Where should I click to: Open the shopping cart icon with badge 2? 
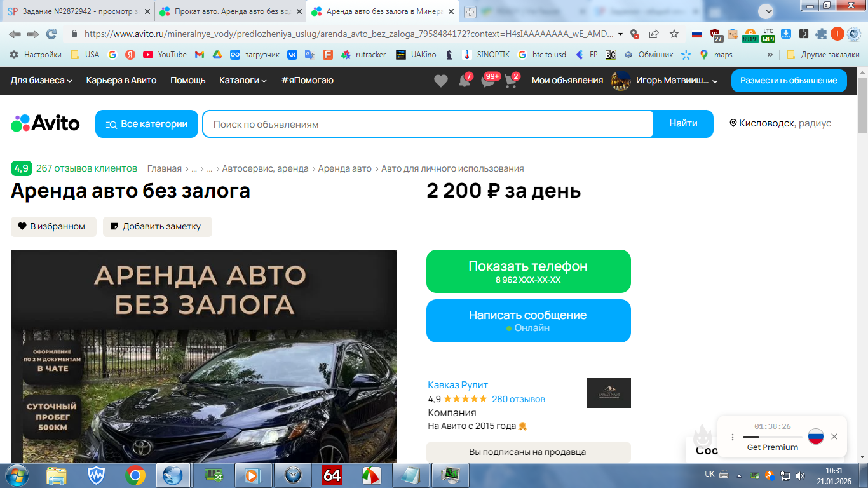(512, 81)
